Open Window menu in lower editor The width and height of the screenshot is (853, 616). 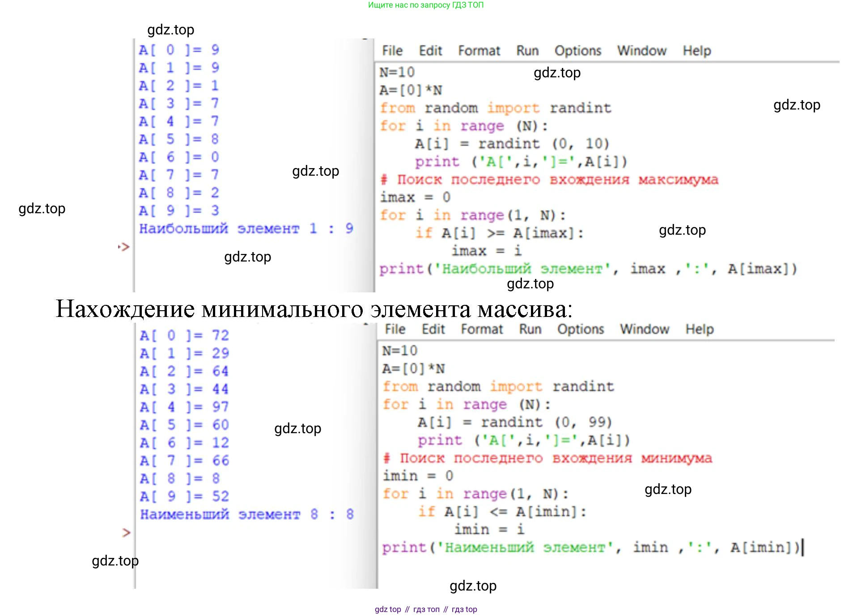point(644,329)
